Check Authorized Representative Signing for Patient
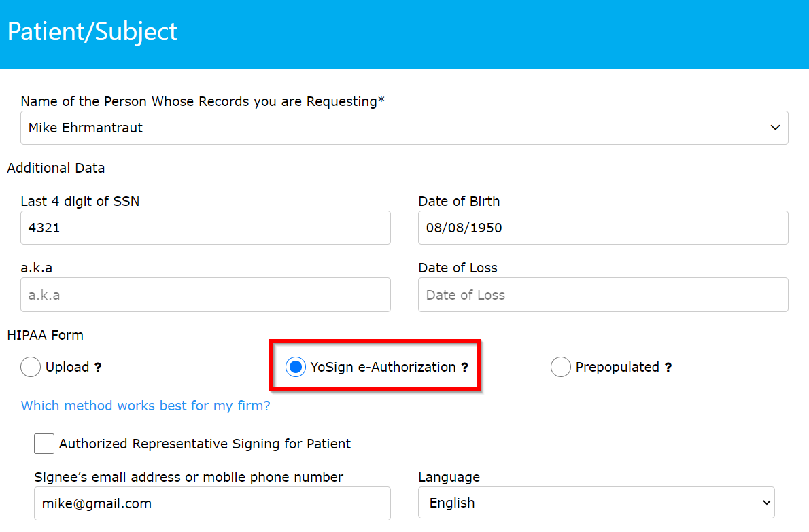 tap(44, 443)
